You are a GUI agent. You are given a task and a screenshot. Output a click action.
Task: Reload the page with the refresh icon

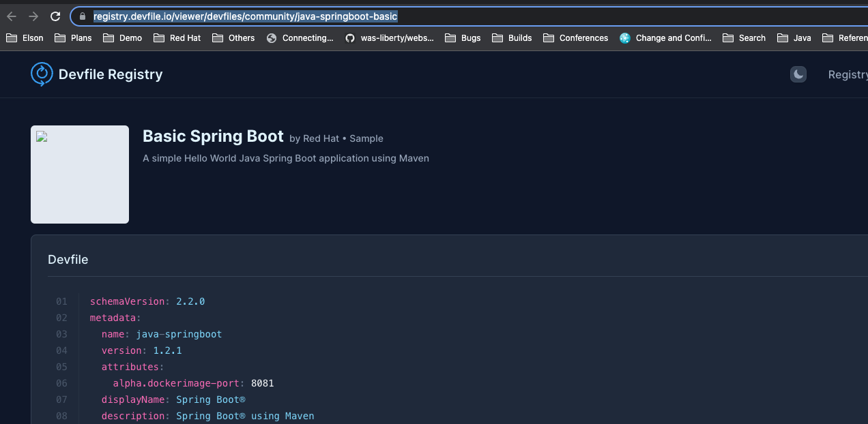(x=56, y=16)
